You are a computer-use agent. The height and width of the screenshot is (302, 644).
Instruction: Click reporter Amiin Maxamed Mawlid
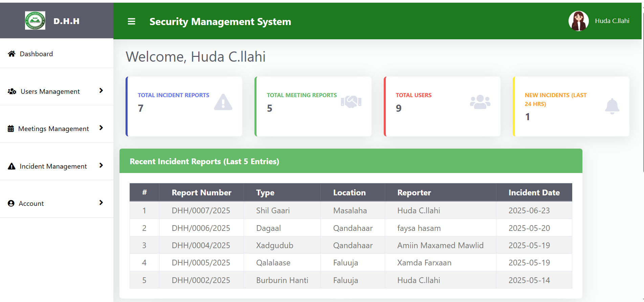(441, 245)
